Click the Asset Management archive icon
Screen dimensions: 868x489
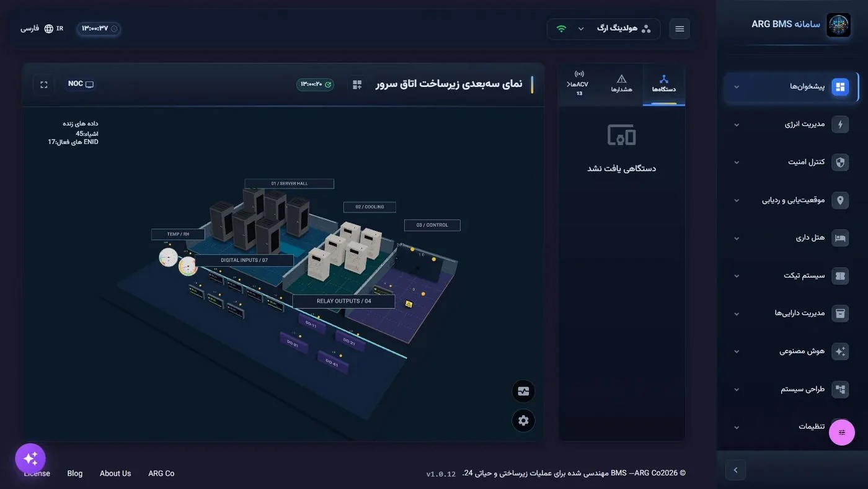(x=840, y=313)
